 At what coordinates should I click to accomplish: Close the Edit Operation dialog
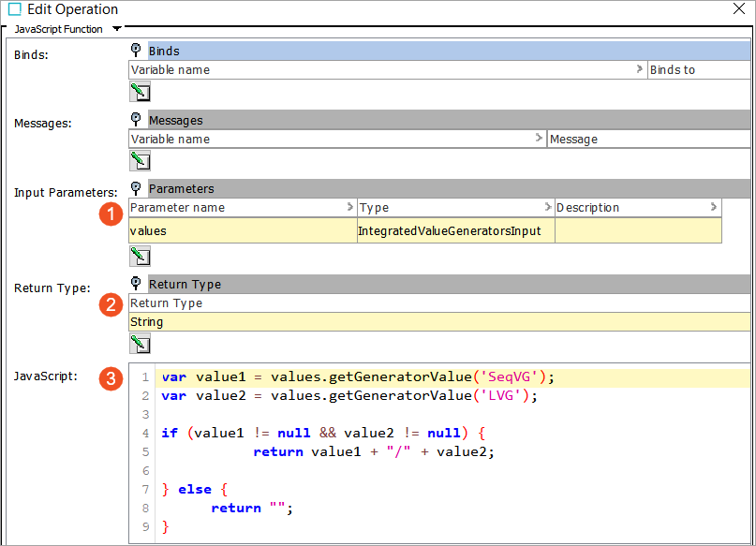(x=739, y=9)
